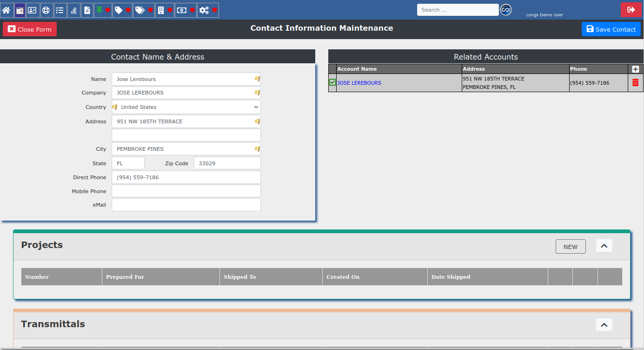
Task: Click the contact card icon
Action: coord(32,10)
